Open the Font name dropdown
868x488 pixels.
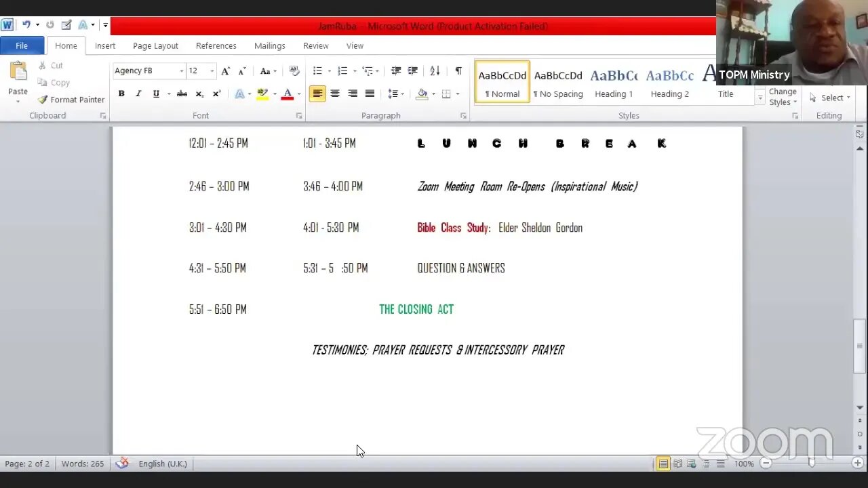pos(181,71)
